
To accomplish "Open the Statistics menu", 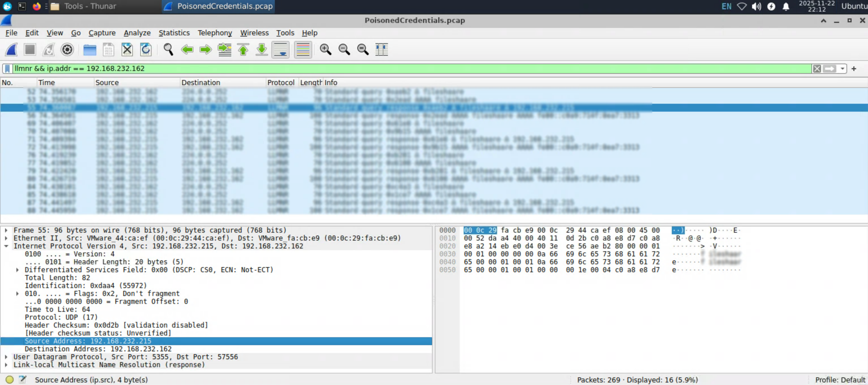I will point(174,33).
